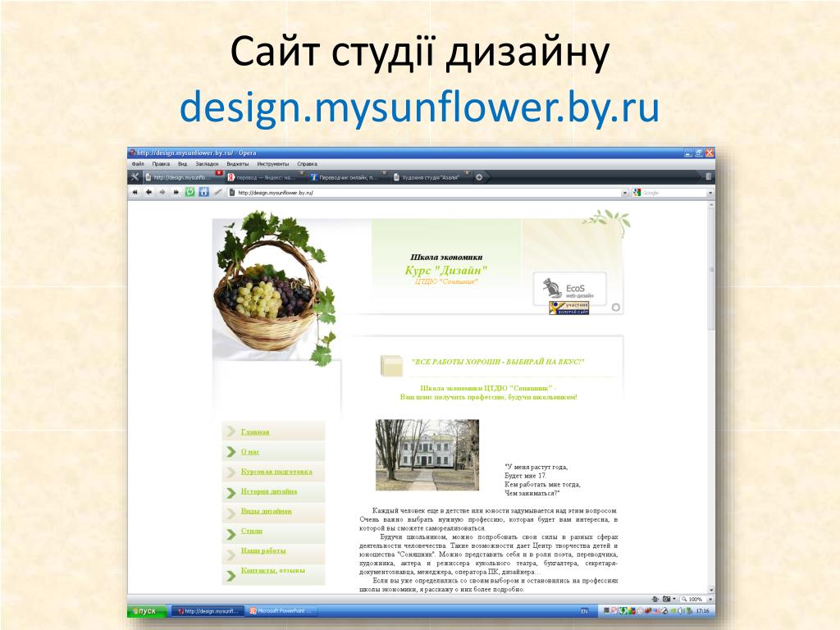840x630 pixels.
Task: Open the Виджеты menu
Action: (x=237, y=164)
